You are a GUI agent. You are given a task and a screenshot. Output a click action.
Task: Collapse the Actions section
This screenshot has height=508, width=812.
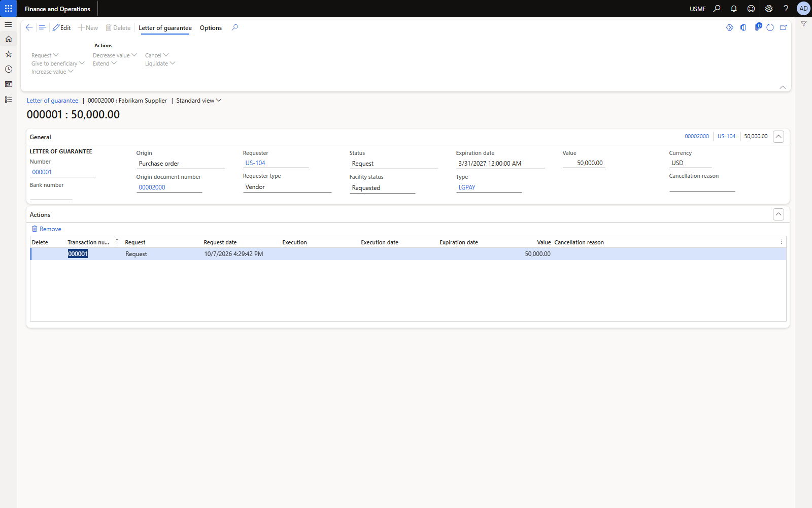tap(779, 214)
